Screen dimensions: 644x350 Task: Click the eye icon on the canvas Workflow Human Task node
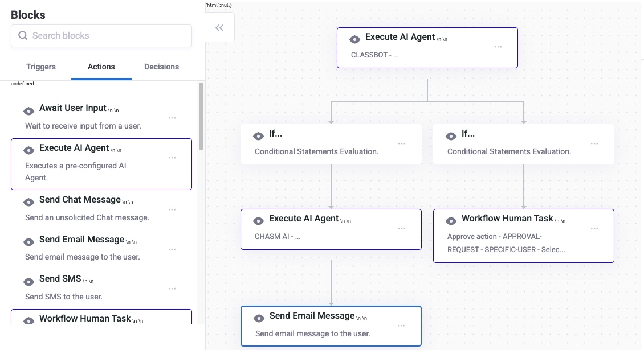(451, 221)
